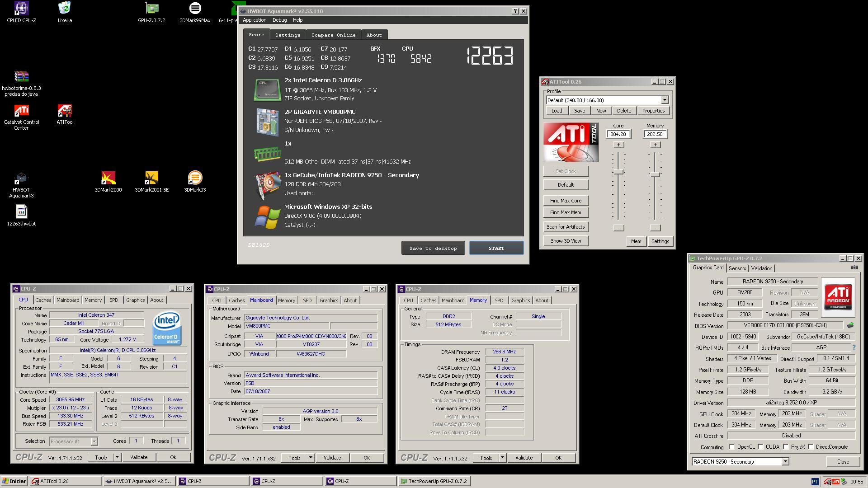Increase Core clock with plus button

[618, 145]
